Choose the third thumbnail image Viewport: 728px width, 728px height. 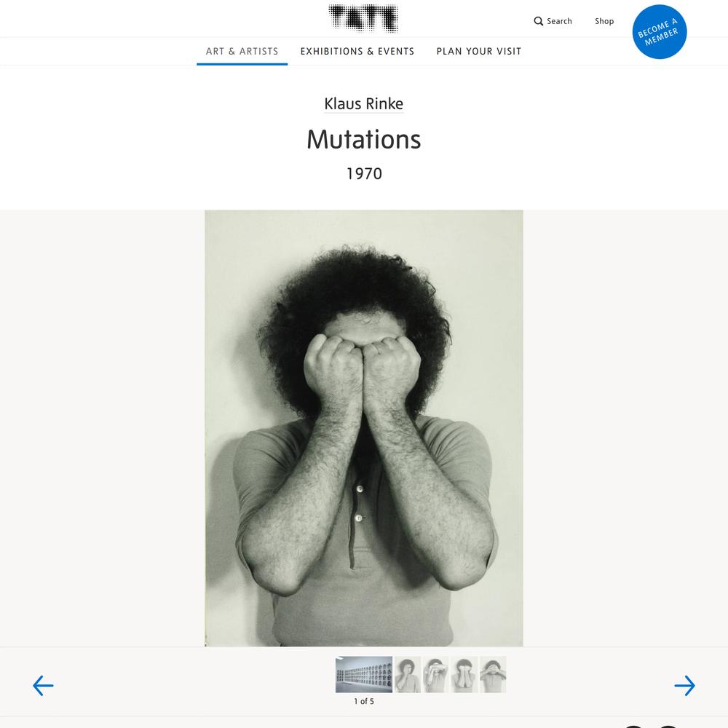tap(436, 674)
